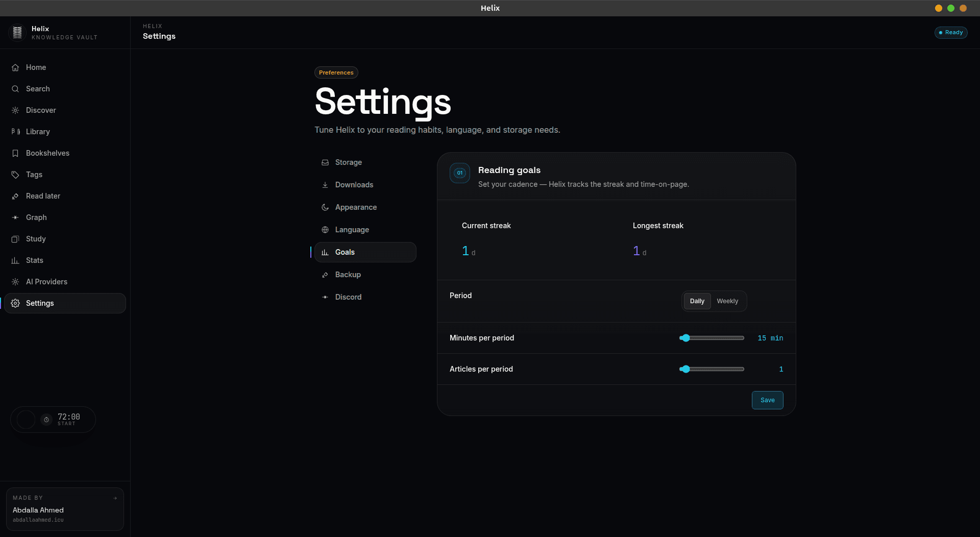Click the Search magnifier icon
Screen dimensions: 980x537
(15, 89)
